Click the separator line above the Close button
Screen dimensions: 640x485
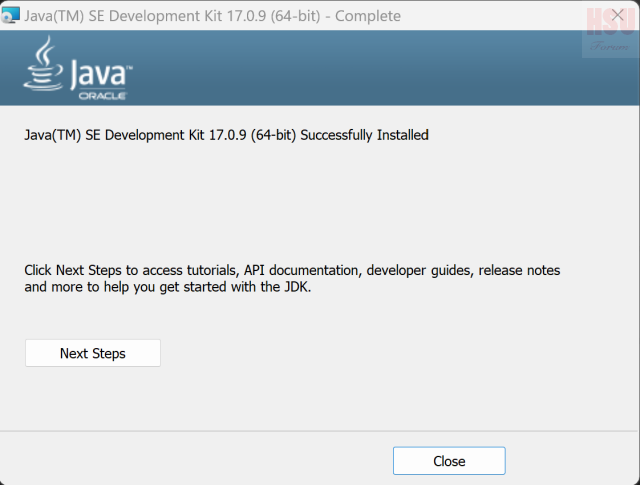pos(320,431)
